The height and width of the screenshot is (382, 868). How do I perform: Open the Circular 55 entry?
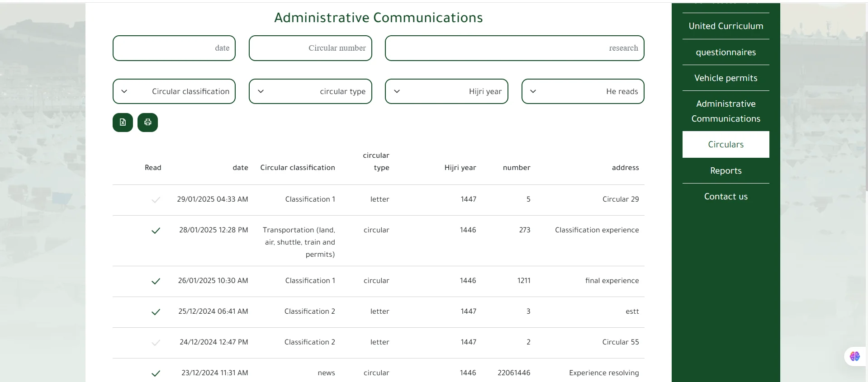click(x=621, y=342)
